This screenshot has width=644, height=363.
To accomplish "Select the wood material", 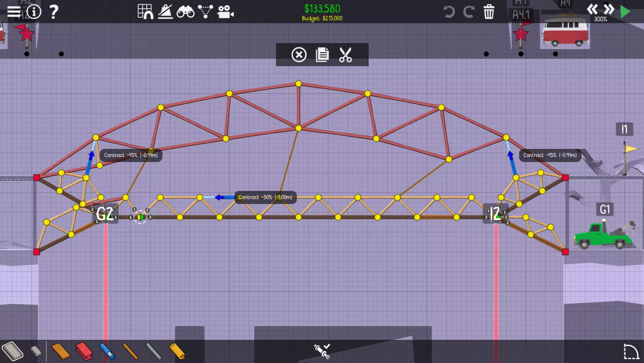I will pyautogui.click(x=61, y=351).
